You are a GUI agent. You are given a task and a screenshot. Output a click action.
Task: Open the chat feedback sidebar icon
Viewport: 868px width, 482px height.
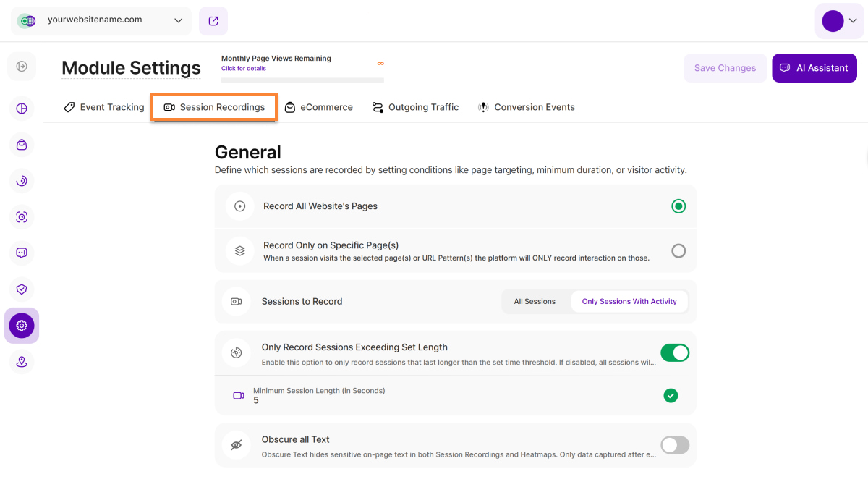coord(22,253)
